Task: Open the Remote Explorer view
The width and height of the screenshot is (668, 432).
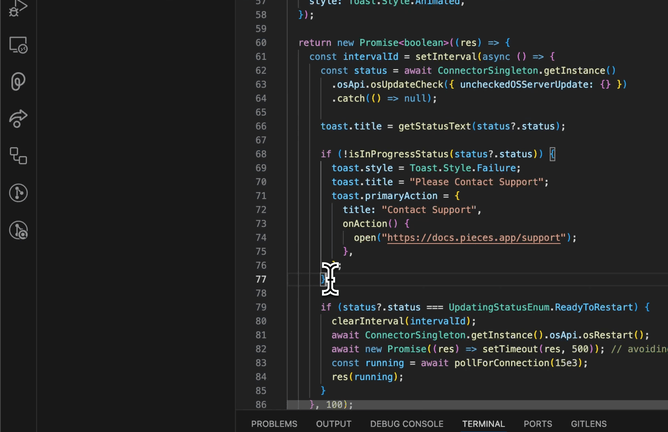Action: coord(18,45)
